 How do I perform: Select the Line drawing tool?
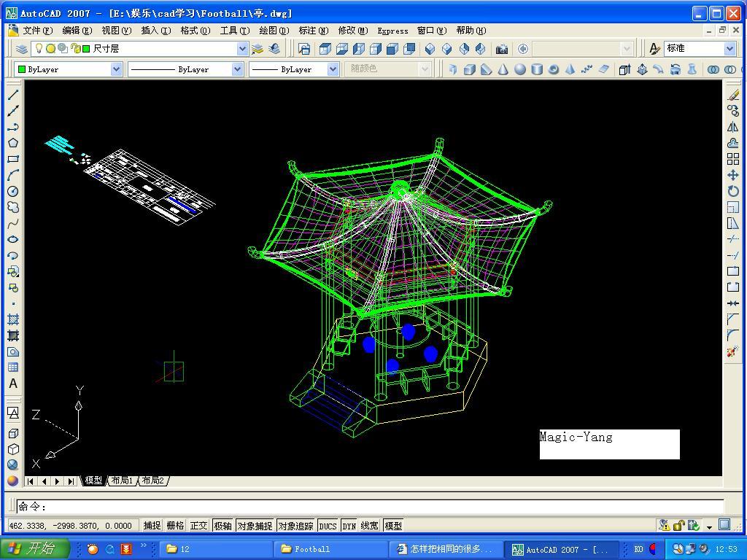13,95
